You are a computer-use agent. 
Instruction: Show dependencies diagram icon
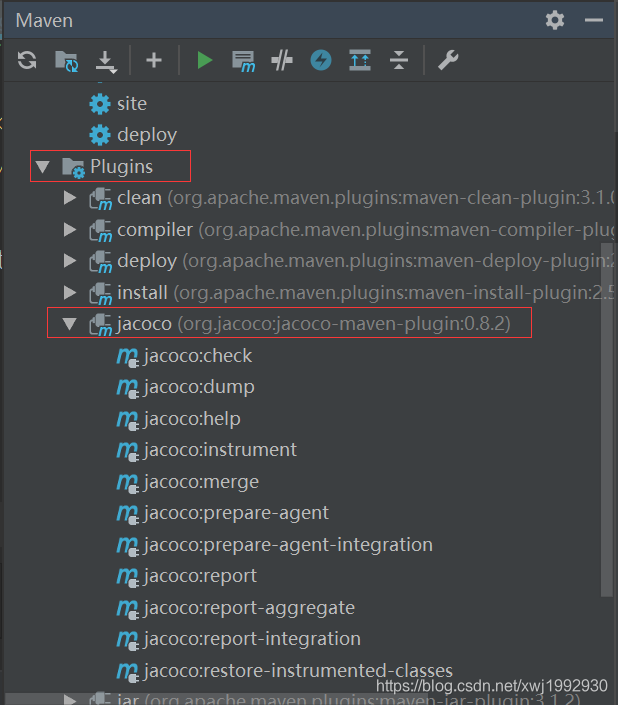[x=360, y=60]
